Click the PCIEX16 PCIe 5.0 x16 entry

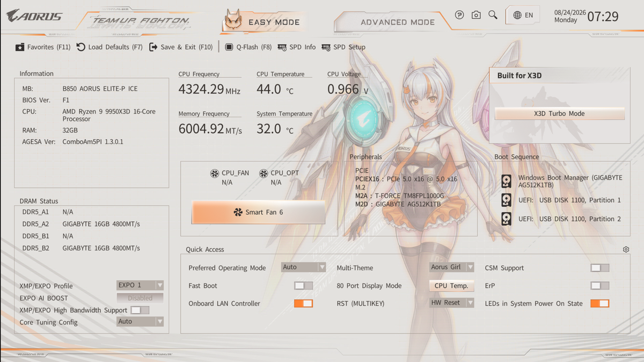pyautogui.click(x=406, y=179)
